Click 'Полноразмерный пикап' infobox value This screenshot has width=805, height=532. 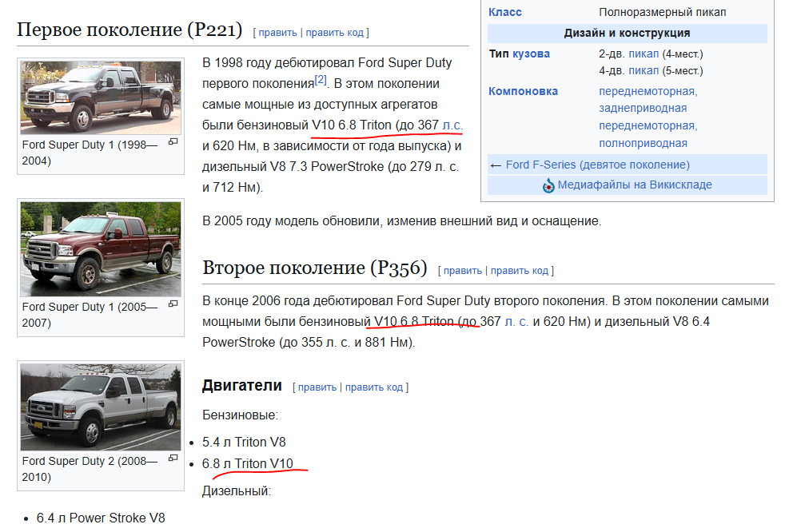click(x=662, y=12)
